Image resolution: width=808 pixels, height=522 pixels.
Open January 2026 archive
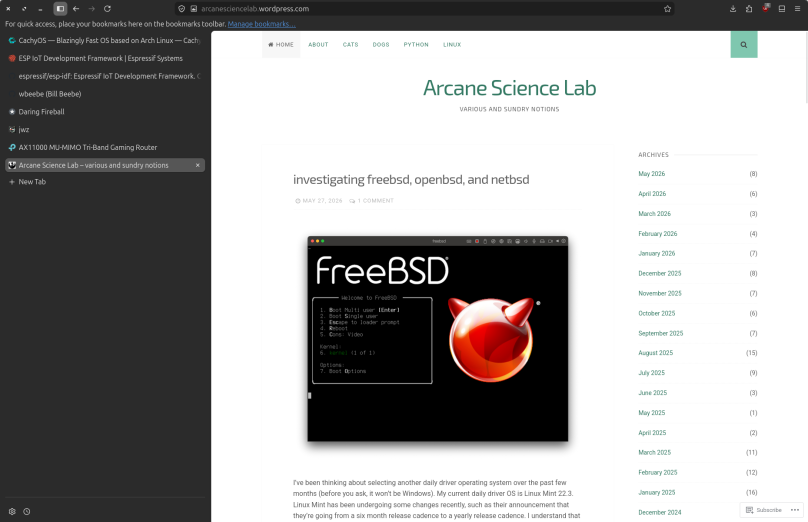point(656,254)
